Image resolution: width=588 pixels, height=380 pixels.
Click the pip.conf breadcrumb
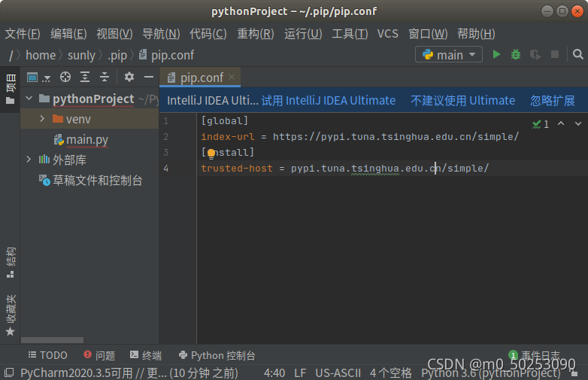click(166, 55)
